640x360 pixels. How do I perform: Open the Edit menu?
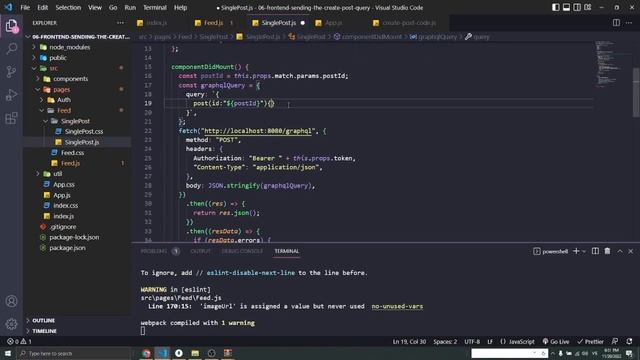click(x=42, y=7)
